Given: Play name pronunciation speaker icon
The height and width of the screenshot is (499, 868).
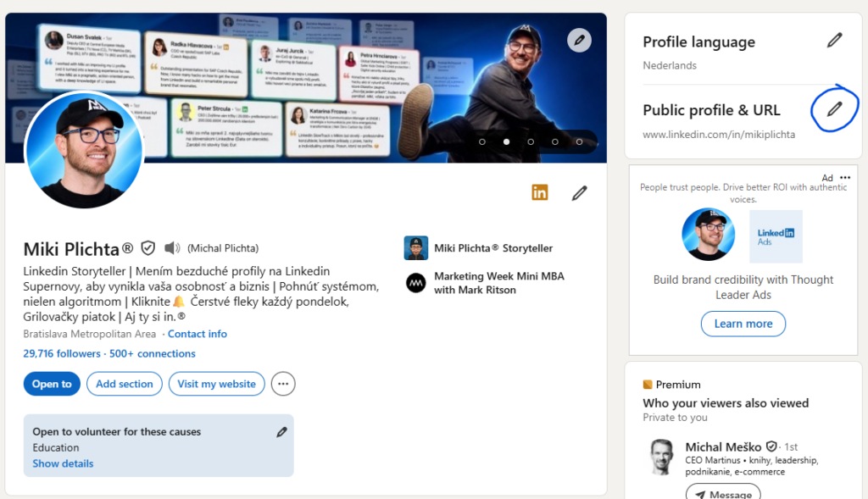Looking at the screenshot, I should tap(172, 248).
